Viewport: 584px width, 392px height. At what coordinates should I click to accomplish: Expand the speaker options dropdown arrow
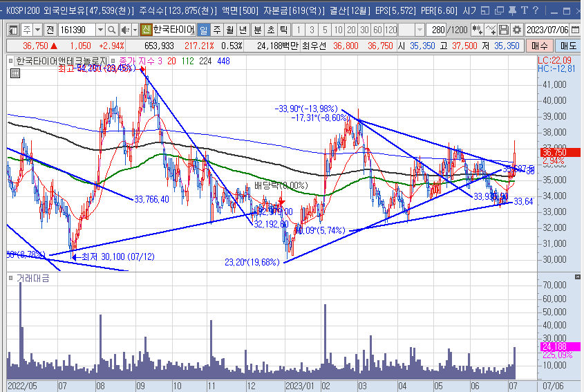[135, 30]
